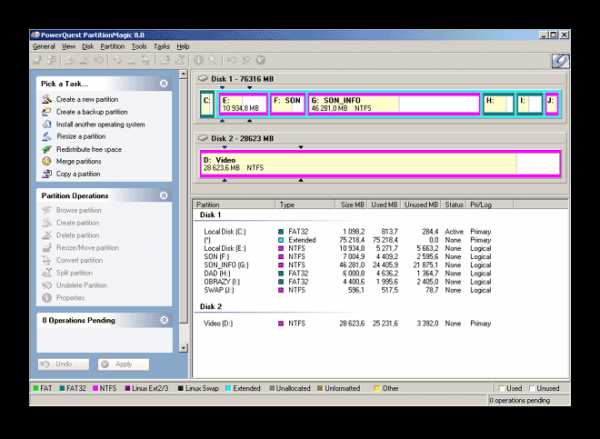Screen dimensions: 600x439
Task: Select the 'Video (D:)' row
Action: coord(347,323)
